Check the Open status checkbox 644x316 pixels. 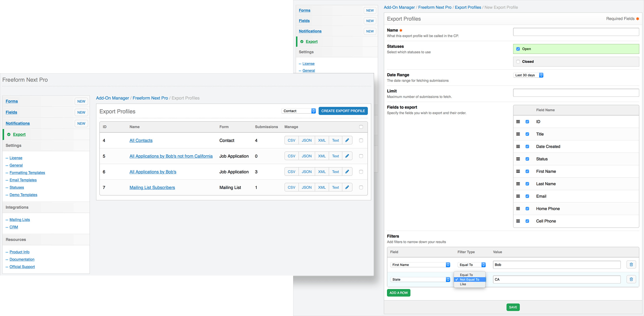[x=518, y=49]
